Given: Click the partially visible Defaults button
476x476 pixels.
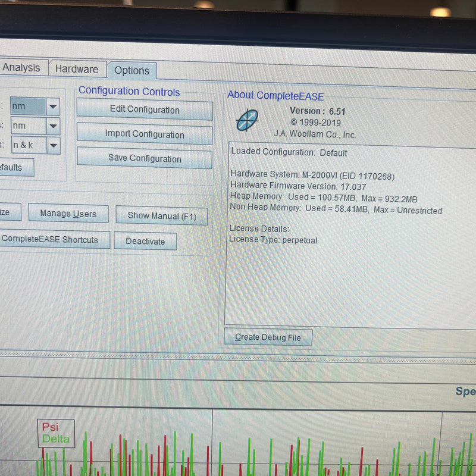Looking at the screenshot, I should click(x=17, y=167).
